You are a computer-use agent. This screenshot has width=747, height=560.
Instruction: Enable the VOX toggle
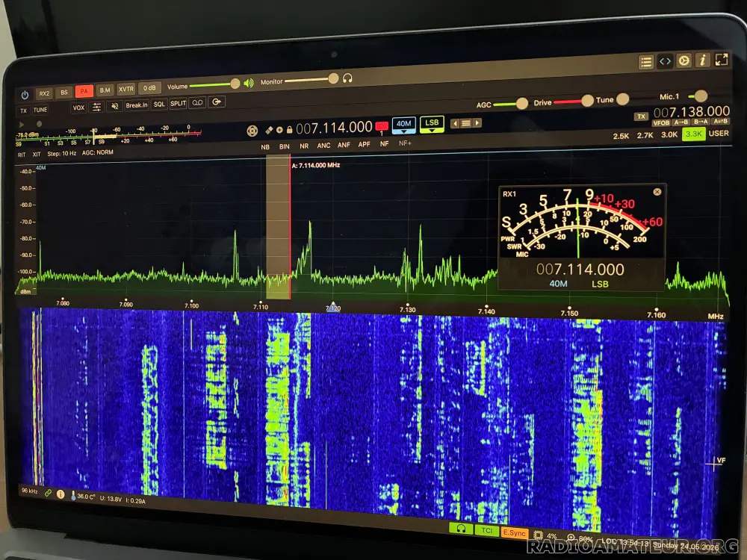78,108
